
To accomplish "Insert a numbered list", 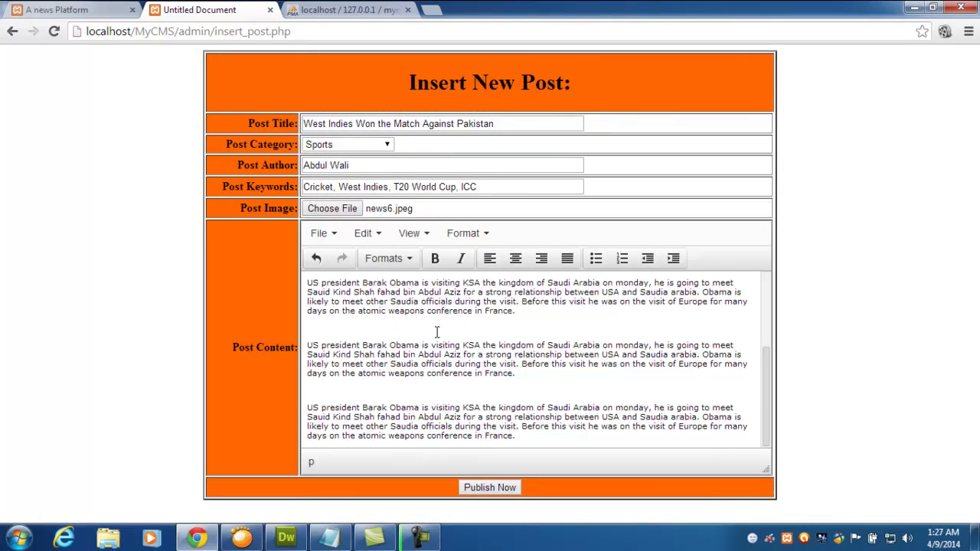I will (622, 259).
